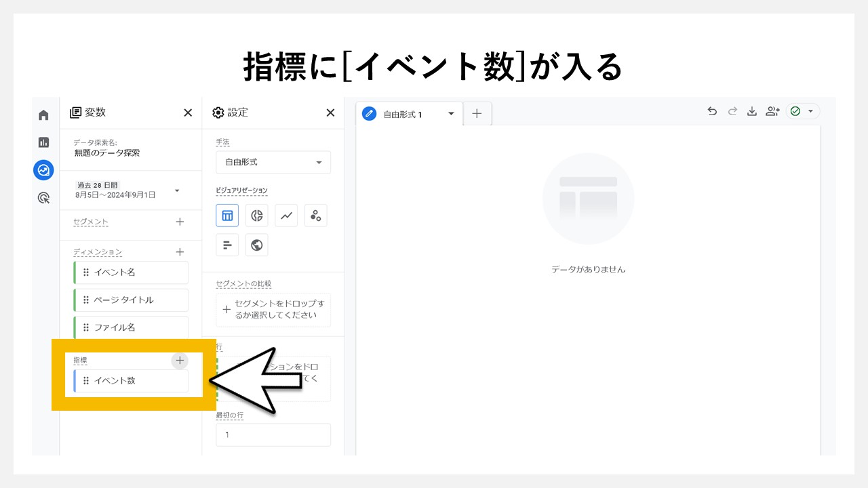Screen dimensions: 868x488
Task: Open the 手法 dropdown showing 自由形式
Action: coord(273,162)
